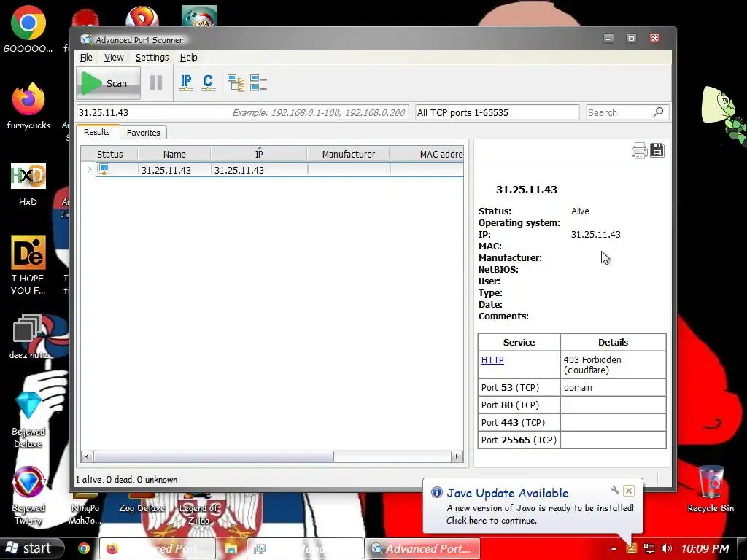Image resolution: width=747 pixels, height=560 pixels.
Task: Save the host details with floppy icon
Action: tap(657, 150)
